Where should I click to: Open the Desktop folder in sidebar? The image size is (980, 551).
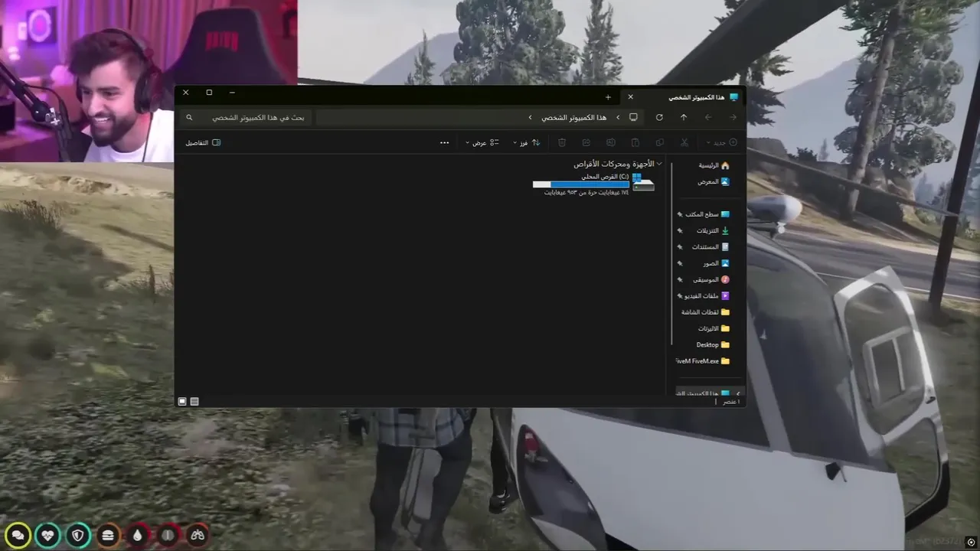713,344
